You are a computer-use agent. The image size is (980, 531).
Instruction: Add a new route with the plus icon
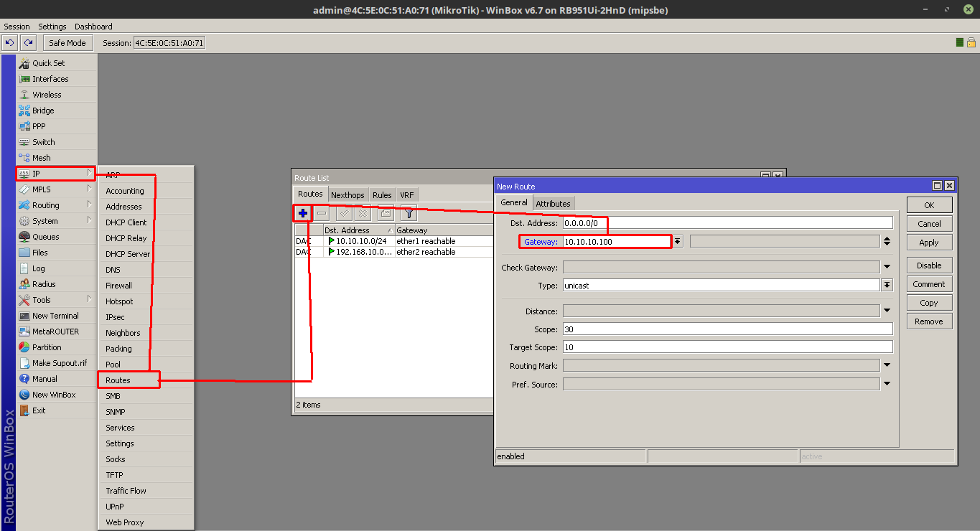coord(303,213)
